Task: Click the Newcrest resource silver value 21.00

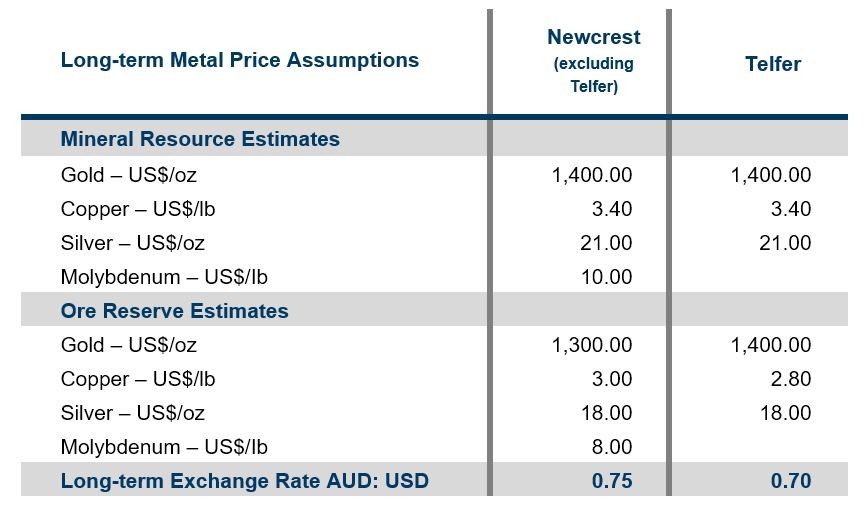Action: click(606, 243)
